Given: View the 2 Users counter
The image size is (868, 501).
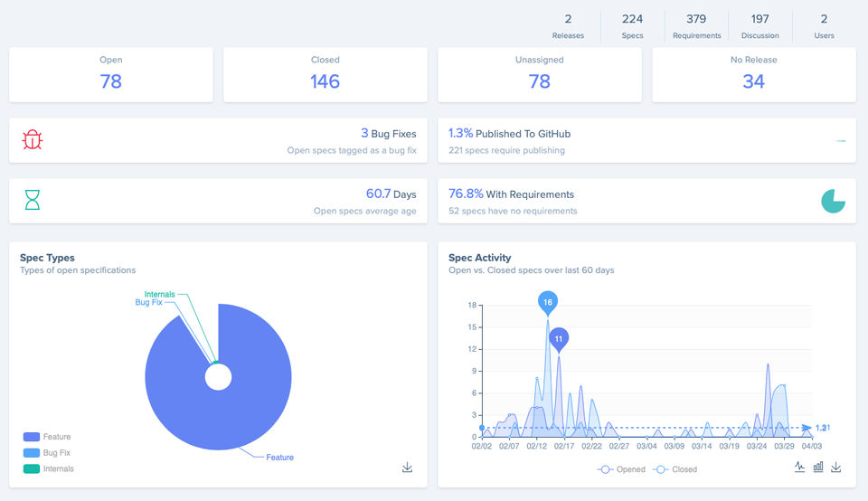Looking at the screenshot, I should point(824,26).
